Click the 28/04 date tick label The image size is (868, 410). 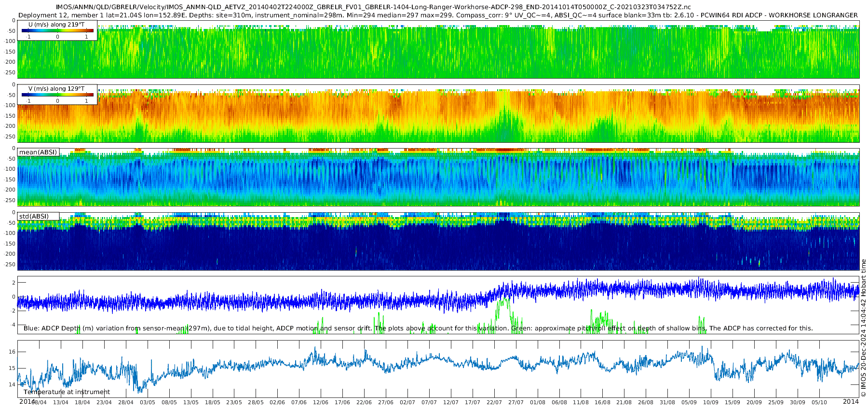(x=125, y=402)
